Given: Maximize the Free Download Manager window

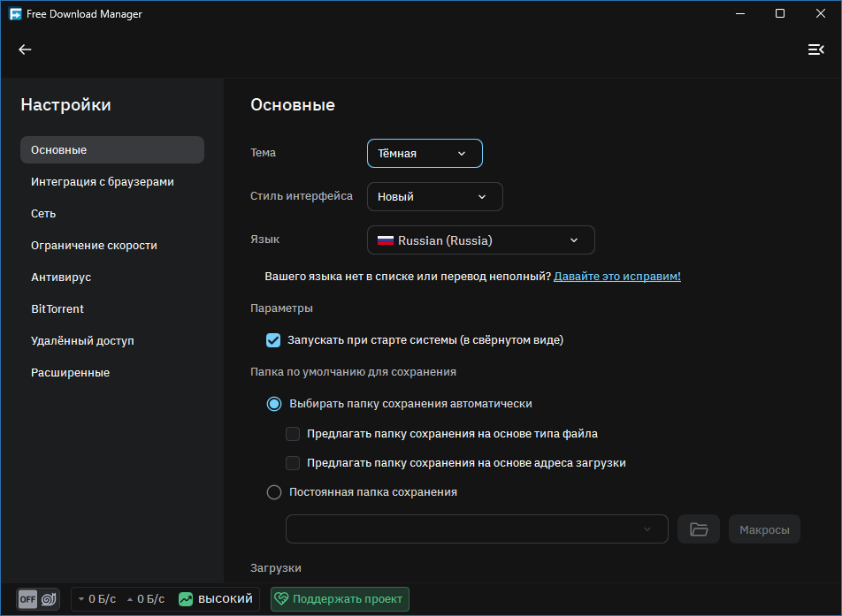Looking at the screenshot, I should pos(780,13).
